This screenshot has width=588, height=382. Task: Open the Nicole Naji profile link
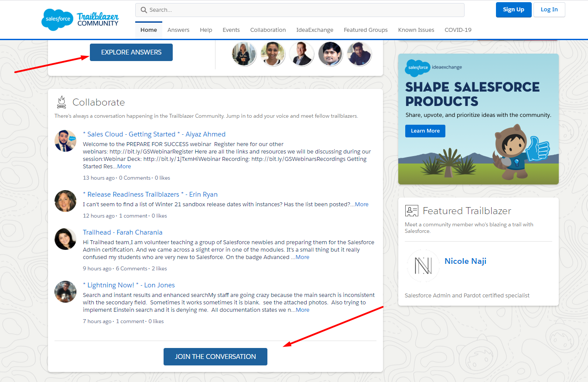click(x=465, y=261)
